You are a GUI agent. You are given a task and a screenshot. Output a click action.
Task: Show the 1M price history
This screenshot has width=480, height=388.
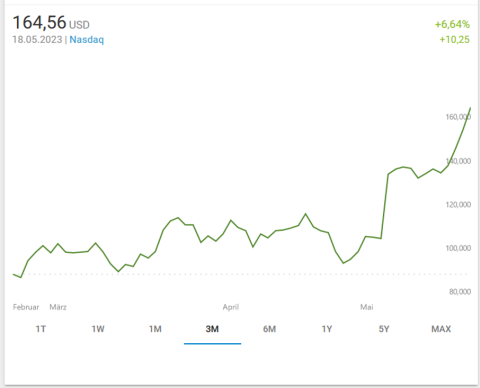pos(155,329)
